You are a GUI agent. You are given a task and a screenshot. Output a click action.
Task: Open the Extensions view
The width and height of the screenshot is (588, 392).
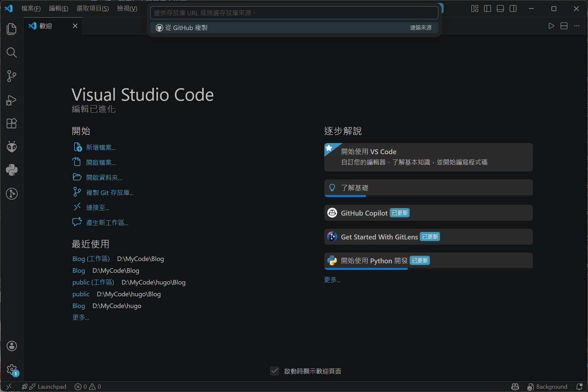(12, 123)
